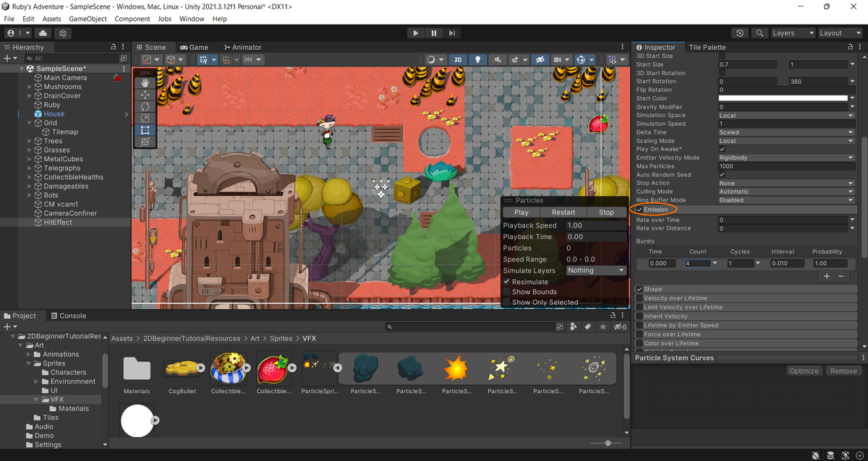Enable Show Bounds in the Particles overlay
Screen dimensions: 868x461
[x=506, y=292]
